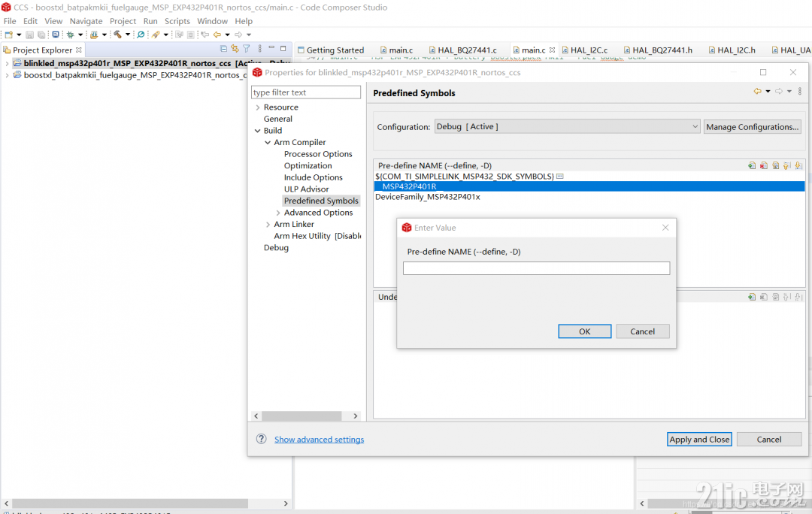Click Cancel in Enter Value dialog

(643, 331)
